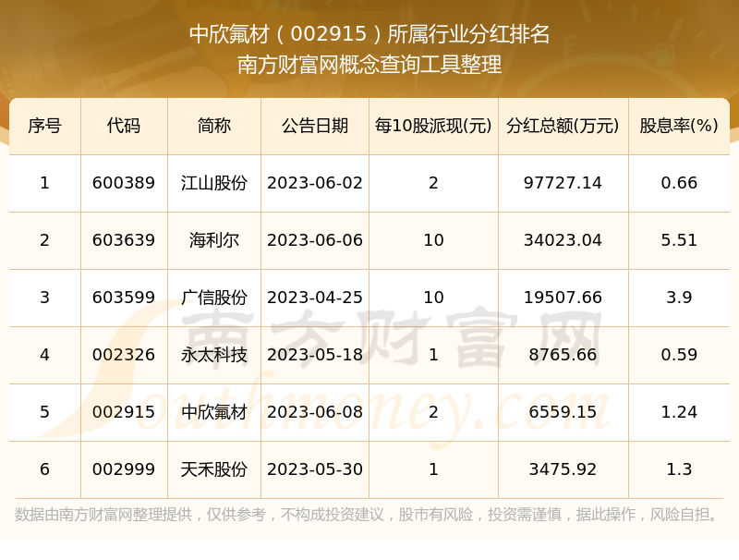Click the yield value 0.66
Viewport: 739px width, 560px height.
(x=679, y=183)
